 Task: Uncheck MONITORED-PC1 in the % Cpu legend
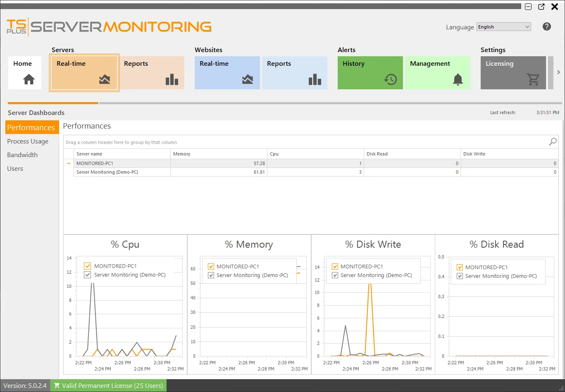[x=87, y=266]
